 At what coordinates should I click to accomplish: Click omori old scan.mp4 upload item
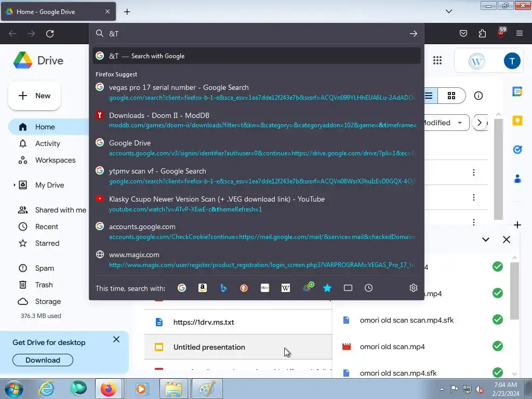[421, 347]
